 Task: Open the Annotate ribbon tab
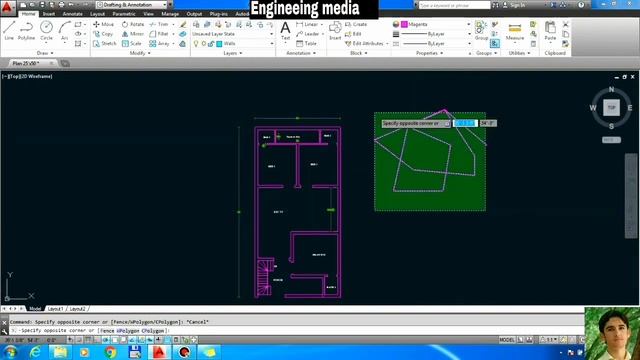point(73,14)
